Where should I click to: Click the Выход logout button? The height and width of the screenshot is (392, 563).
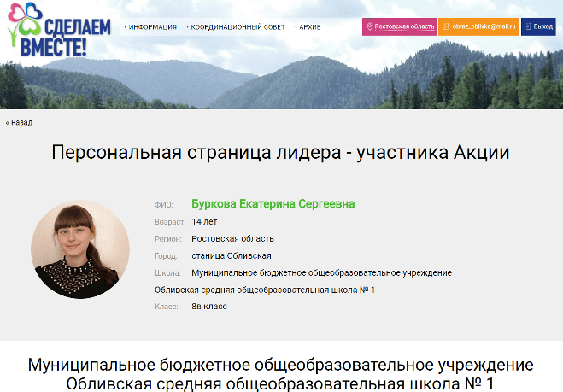point(538,26)
